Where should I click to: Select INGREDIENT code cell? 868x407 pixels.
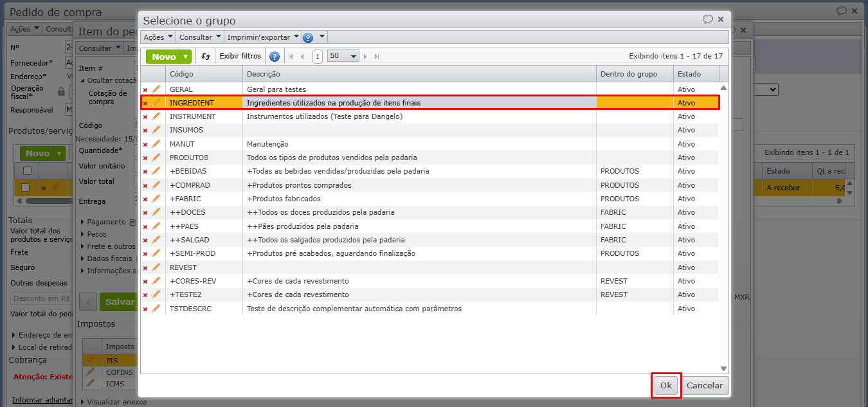pos(204,103)
